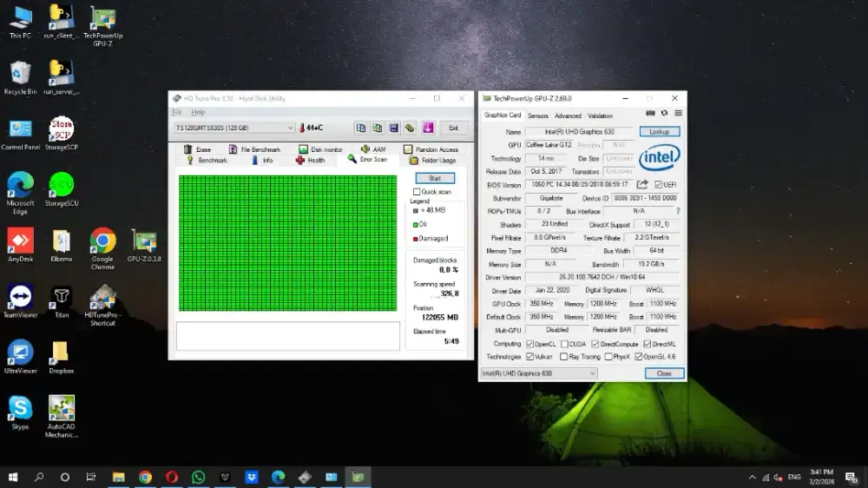Enable the Quick scan checkbox
The width and height of the screenshot is (868, 488).
(417, 192)
